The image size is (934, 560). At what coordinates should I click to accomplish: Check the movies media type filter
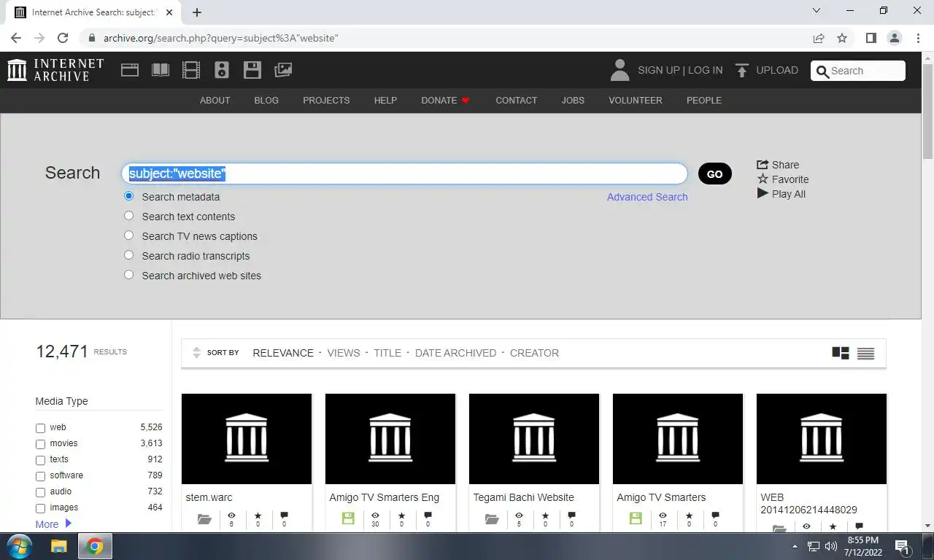point(40,444)
